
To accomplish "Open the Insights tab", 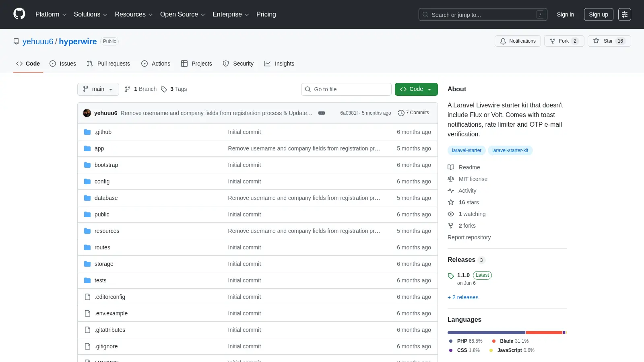I will click(279, 64).
